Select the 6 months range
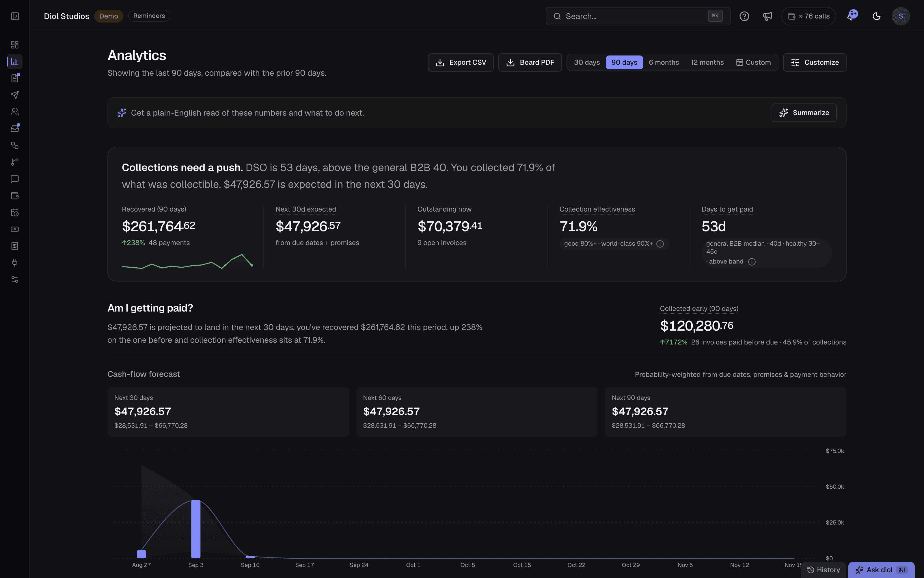Screen dimensions: 924x578 pyautogui.click(x=664, y=62)
